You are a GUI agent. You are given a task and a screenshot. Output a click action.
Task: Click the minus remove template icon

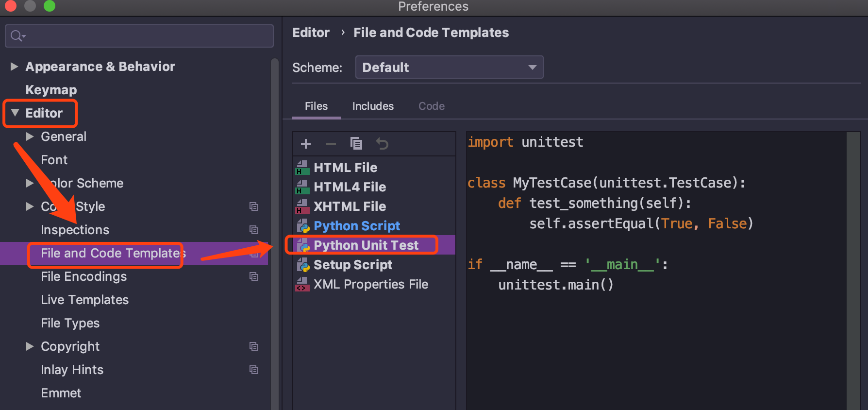331,144
